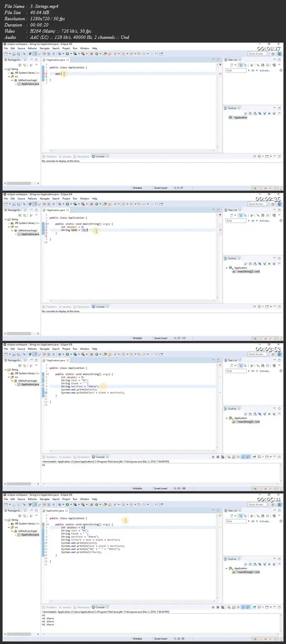Open Run menu in 00:03:53 frame

(x=75, y=349)
